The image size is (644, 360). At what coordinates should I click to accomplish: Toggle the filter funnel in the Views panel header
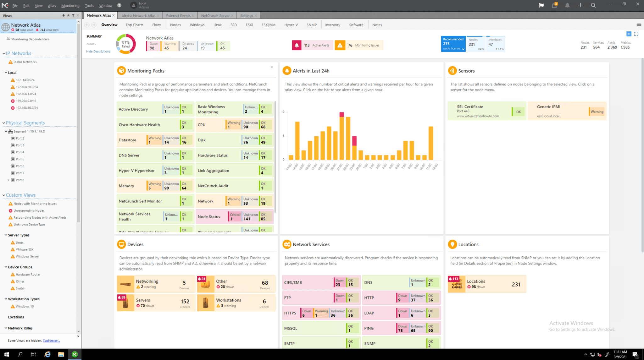click(x=73, y=15)
